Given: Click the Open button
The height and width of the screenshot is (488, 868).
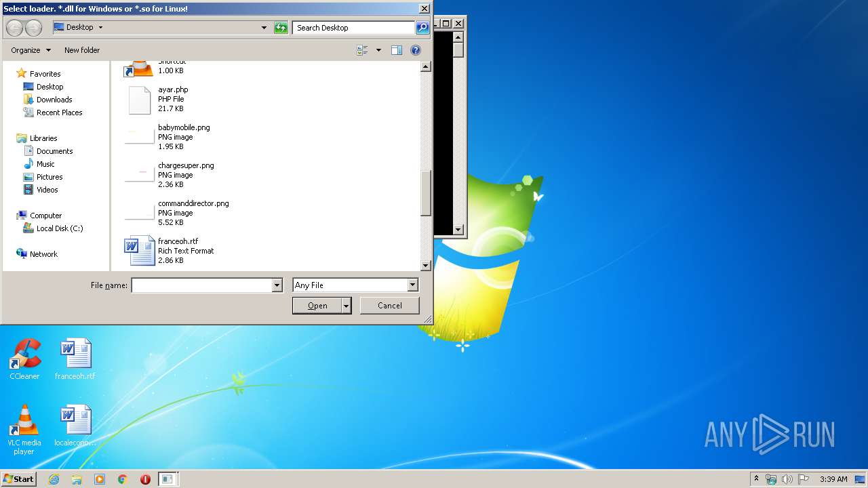Looking at the screenshot, I should click(317, 306).
